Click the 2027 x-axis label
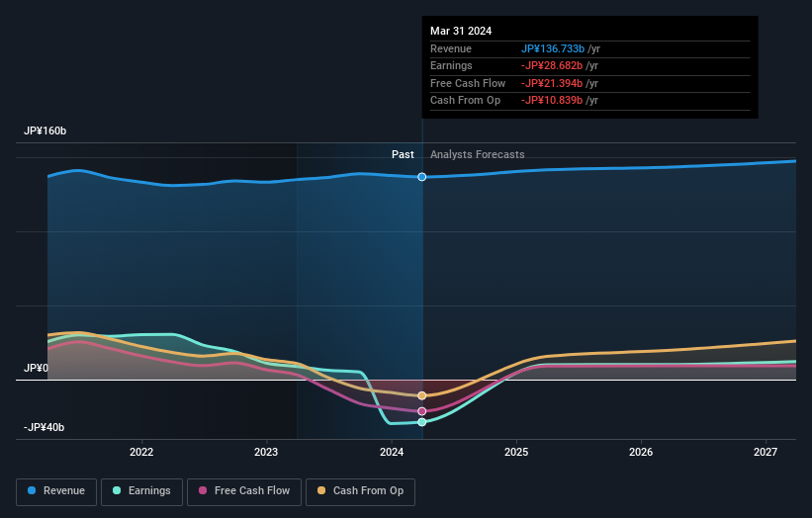812x518 pixels. 766,452
